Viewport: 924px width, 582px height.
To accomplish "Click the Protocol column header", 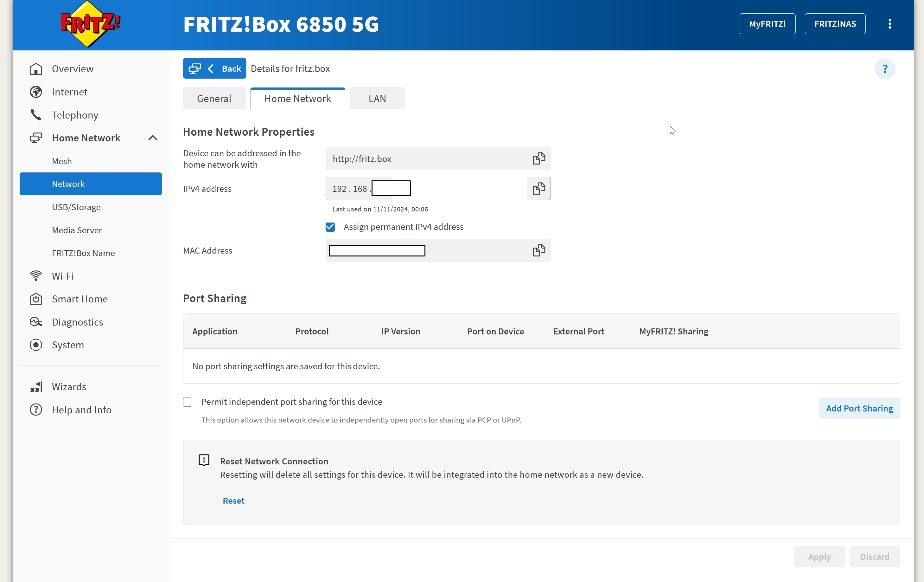I will pos(312,331).
